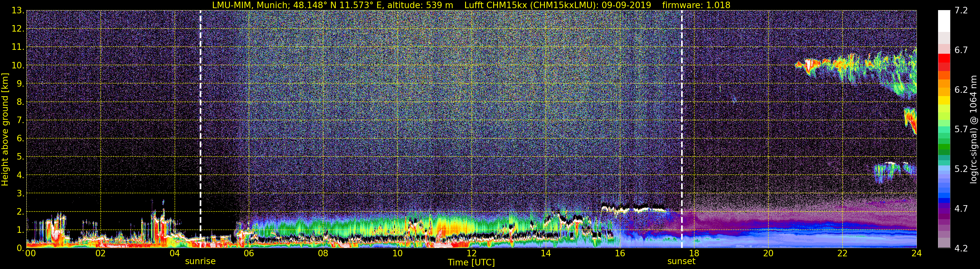This screenshot has width=980, height=269.
Task: Click the time axis tick label 04
Action: click(175, 253)
